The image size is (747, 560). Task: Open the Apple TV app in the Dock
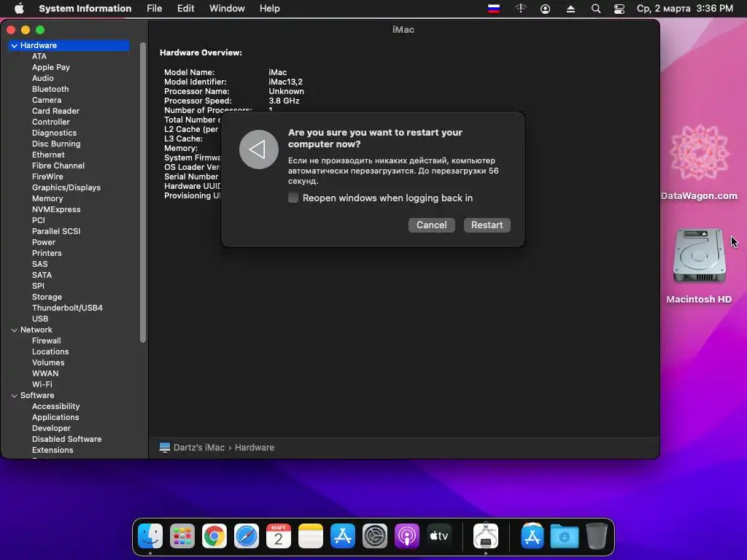(x=438, y=536)
